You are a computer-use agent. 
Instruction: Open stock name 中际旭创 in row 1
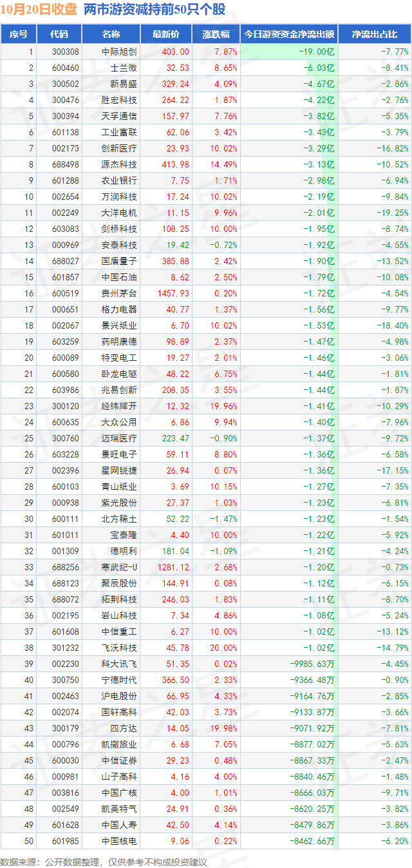[119, 52]
